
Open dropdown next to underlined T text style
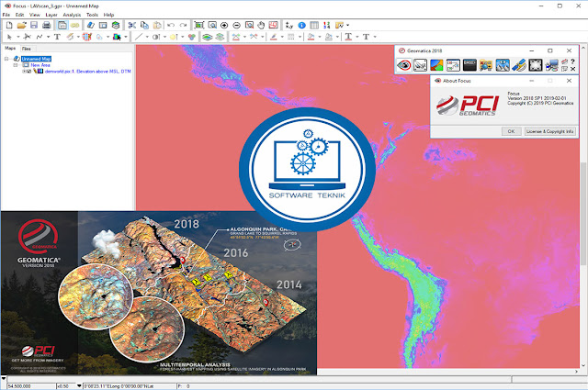(357, 37)
